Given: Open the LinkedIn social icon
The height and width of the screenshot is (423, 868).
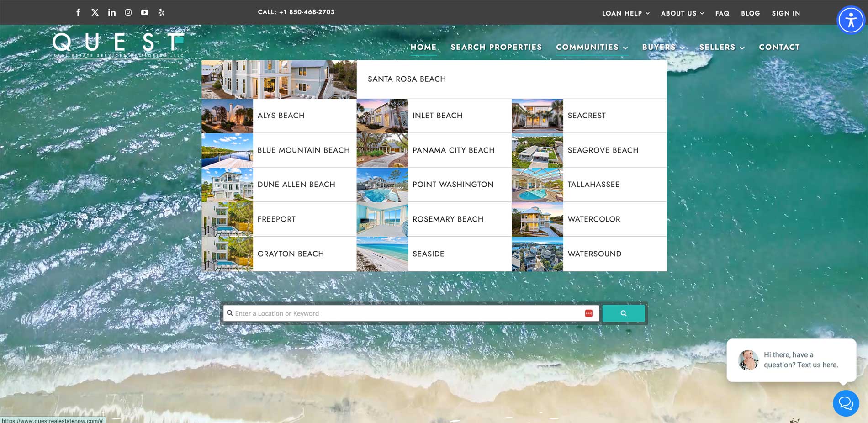Looking at the screenshot, I should pyautogui.click(x=112, y=12).
